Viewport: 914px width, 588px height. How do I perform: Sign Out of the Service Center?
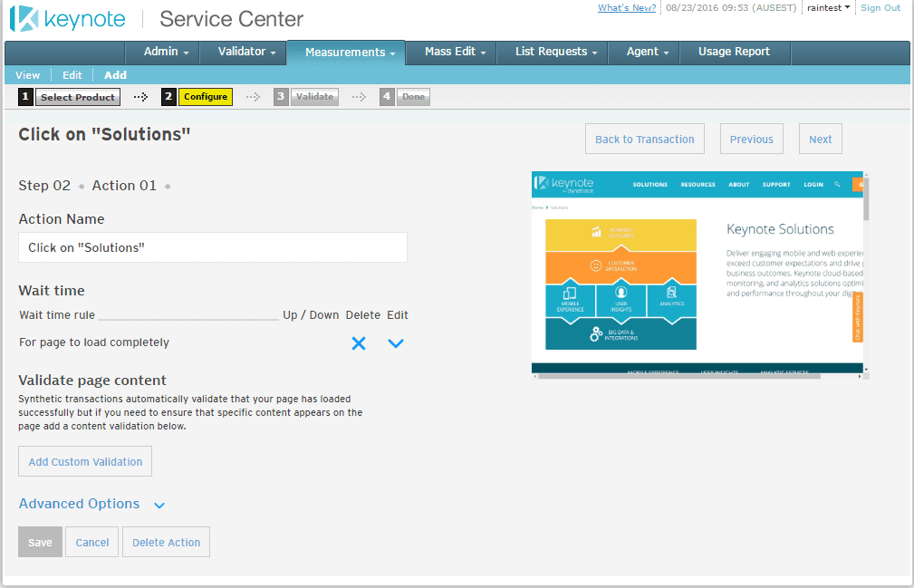[x=880, y=7]
